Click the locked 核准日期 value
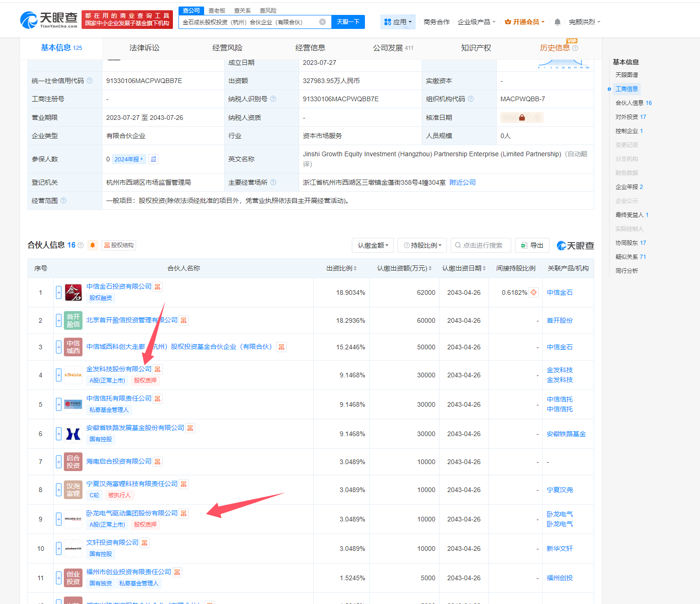Screen dimensions: 700x604 tap(522, 118)
